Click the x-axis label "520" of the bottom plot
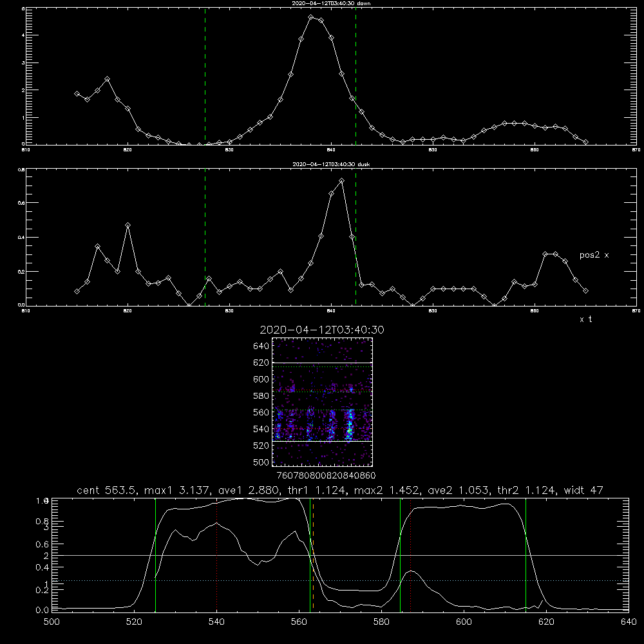 point(135,622)
